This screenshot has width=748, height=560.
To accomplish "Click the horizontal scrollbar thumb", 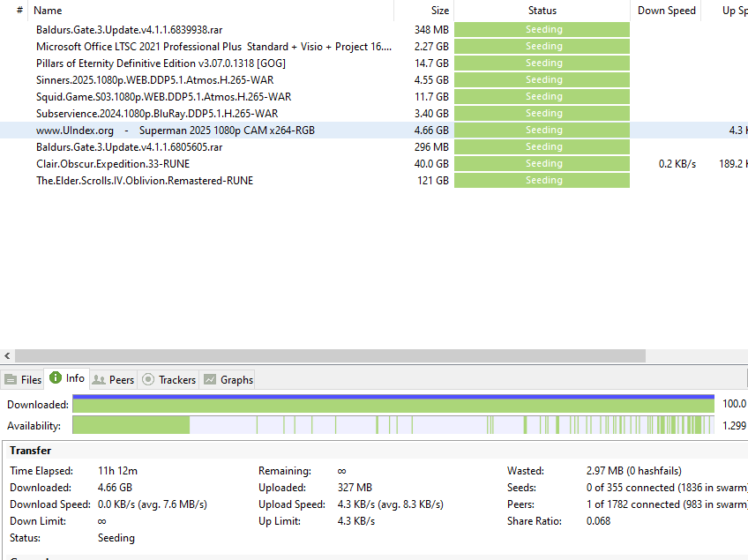I will [330, 356].
